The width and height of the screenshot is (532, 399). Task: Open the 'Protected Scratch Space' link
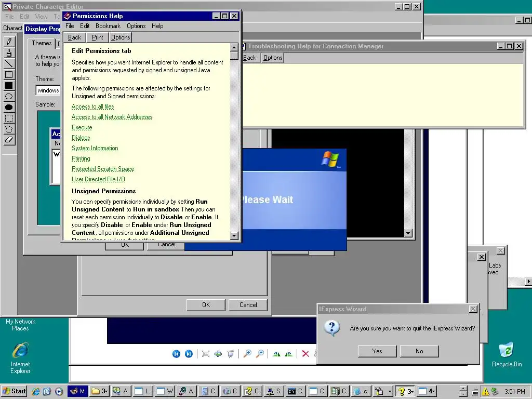pos(103,169)
